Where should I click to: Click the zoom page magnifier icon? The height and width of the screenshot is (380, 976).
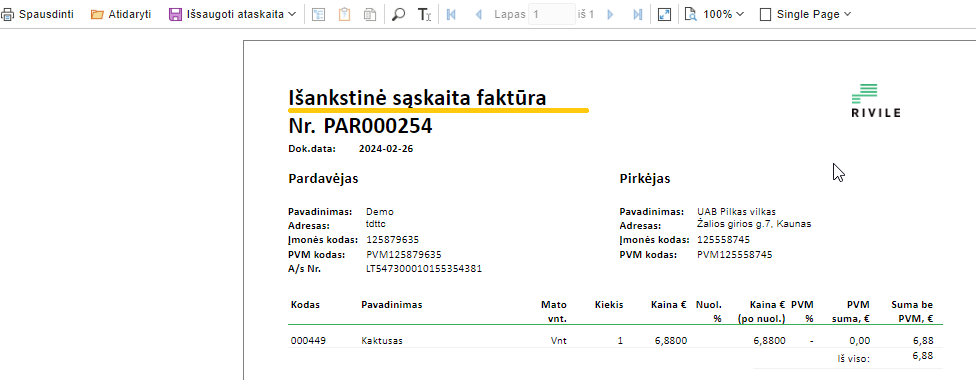[690, 14]
